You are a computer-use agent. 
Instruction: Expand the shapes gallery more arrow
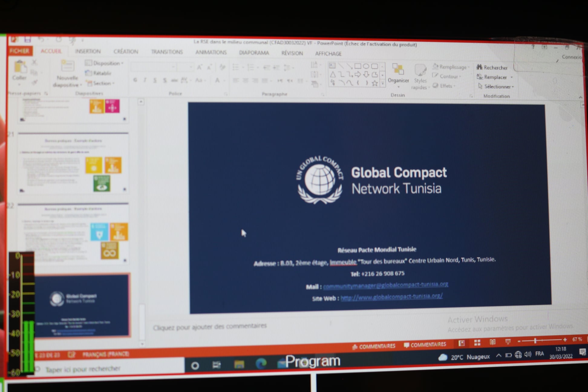(x=383, y=83)
